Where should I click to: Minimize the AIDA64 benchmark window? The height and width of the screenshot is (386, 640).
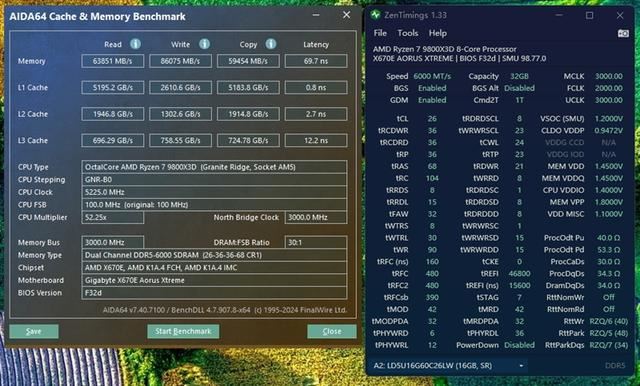tap(316, 15)
